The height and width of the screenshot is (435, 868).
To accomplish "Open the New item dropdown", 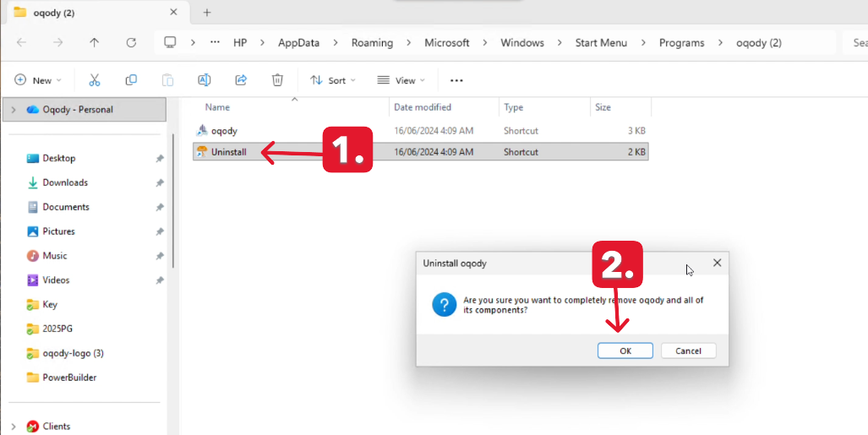I will pyautogui.click(x=38, y=80).
